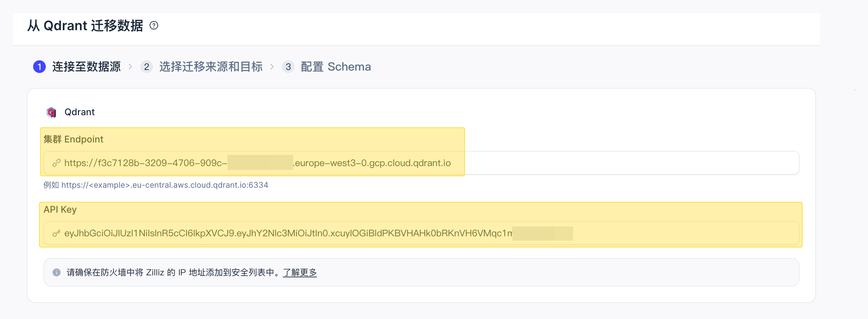Go to 配置 Schema step
Screen dimensions: 868x319
(336, 67)
